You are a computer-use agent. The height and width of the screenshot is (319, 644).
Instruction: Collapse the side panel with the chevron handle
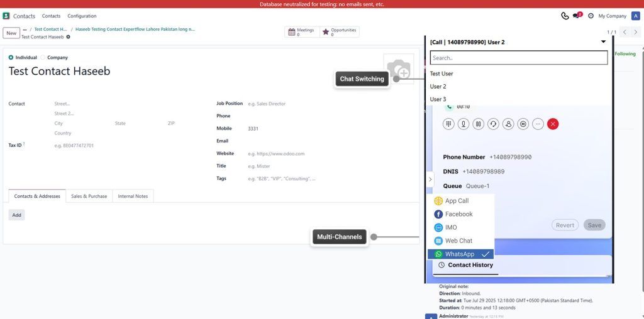click(x=430, y=179)
